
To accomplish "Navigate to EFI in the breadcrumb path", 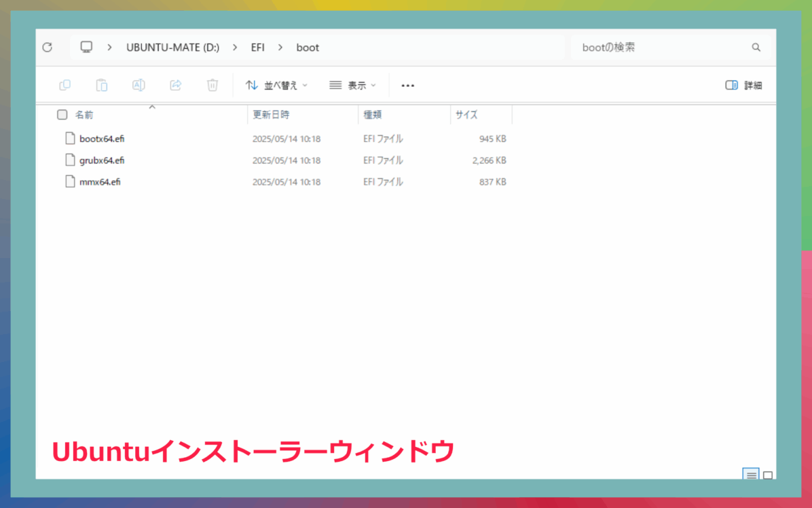I will click(258, 47).
